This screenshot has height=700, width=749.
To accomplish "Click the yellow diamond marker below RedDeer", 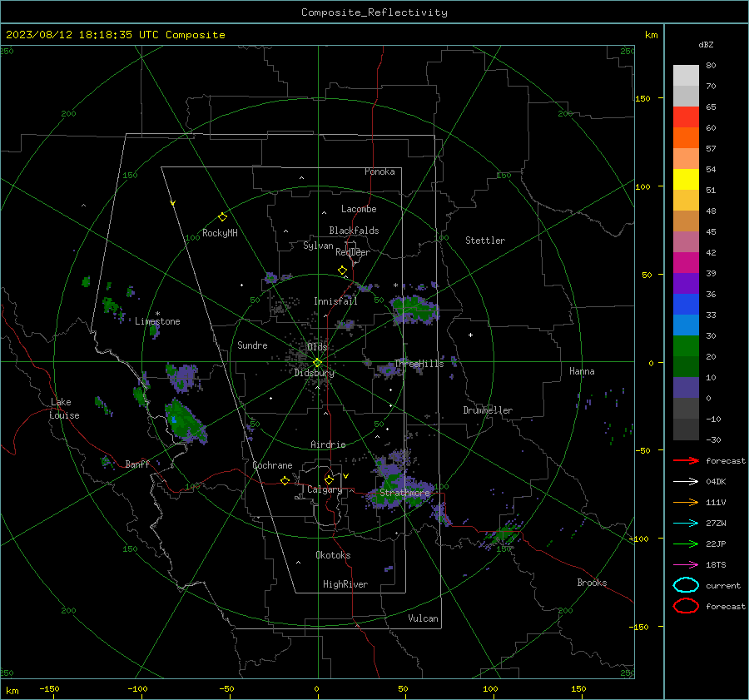I will point(342,271).
